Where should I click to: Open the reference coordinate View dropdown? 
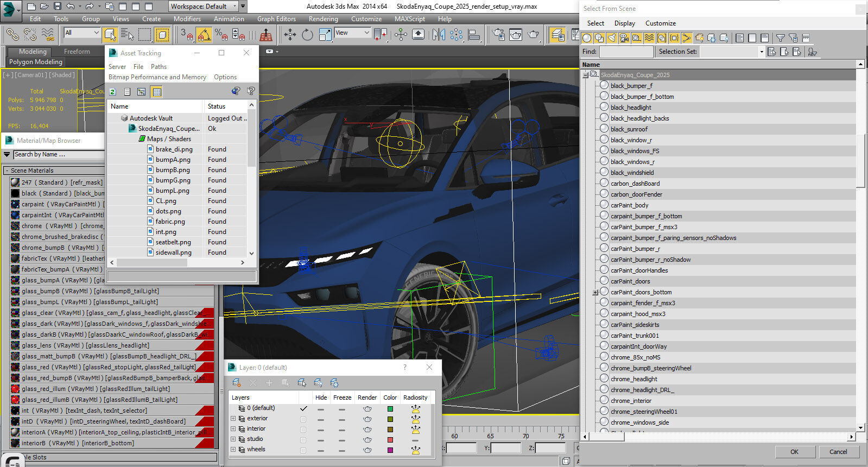pyautogui.click(x=352, y=33)
